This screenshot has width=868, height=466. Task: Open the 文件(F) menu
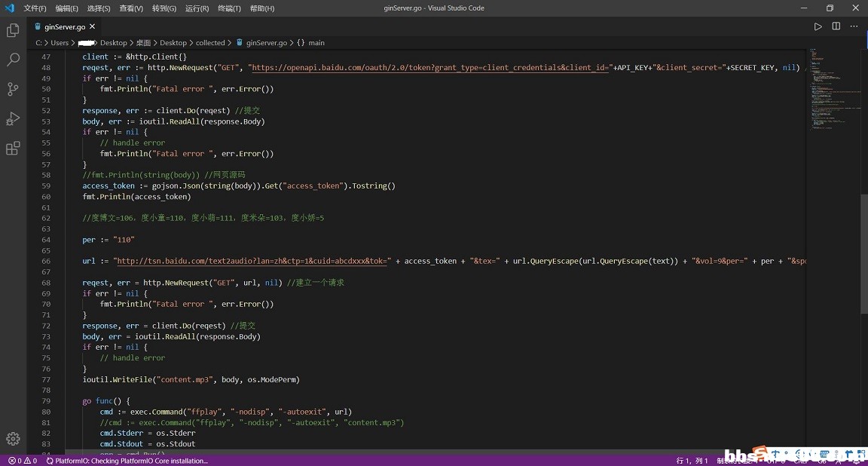[35, 8]
